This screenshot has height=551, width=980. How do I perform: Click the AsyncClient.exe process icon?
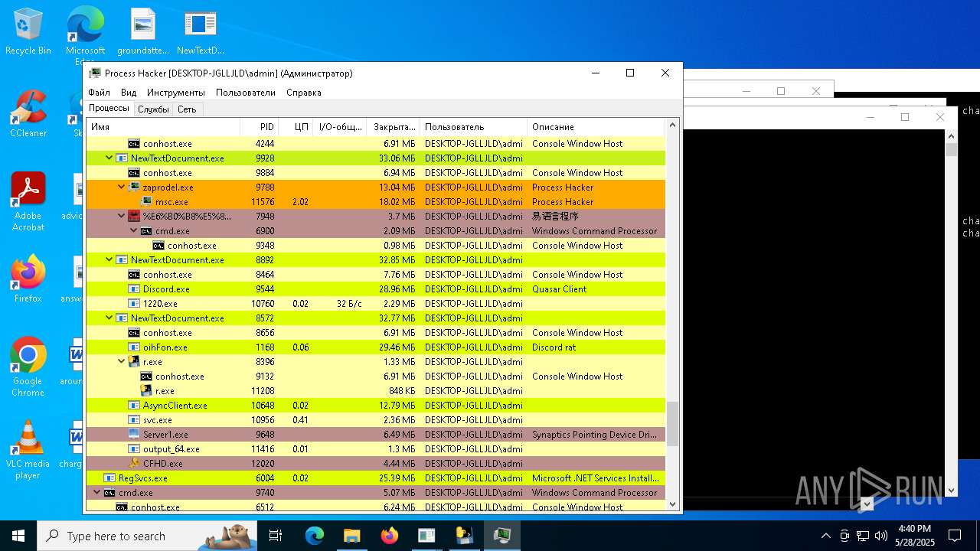(x=134, y=405)
